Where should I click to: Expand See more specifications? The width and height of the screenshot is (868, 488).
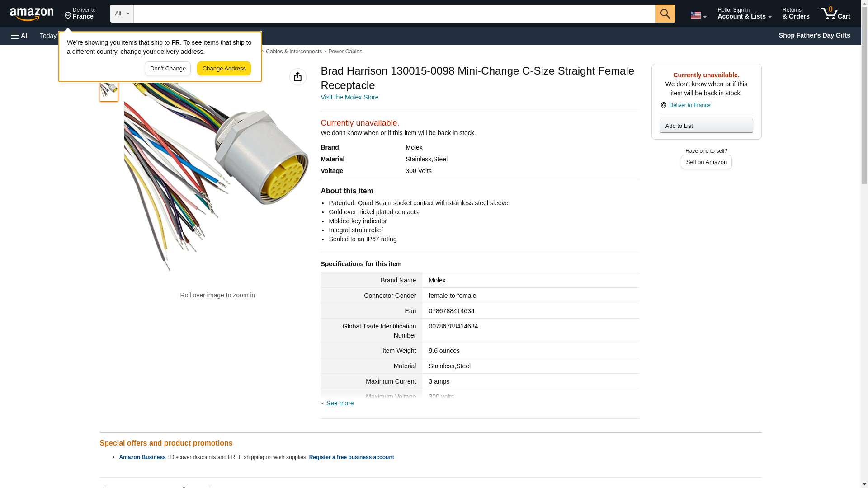pos(339,403)
